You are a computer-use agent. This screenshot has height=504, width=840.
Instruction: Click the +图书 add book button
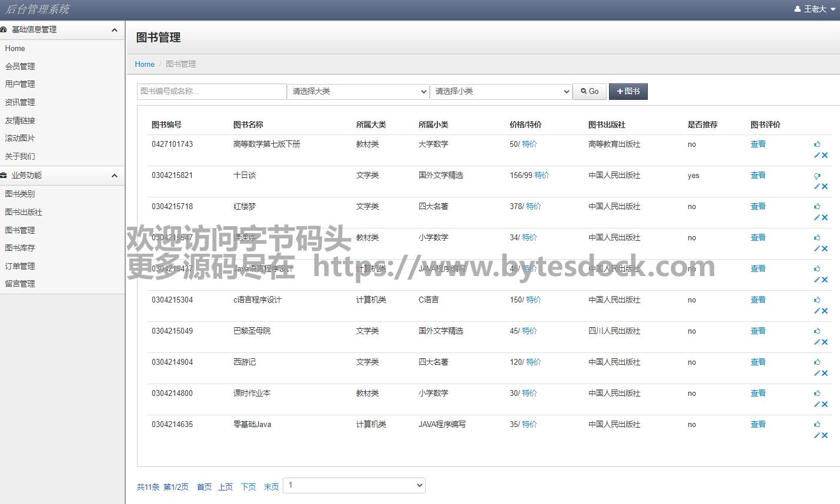pyautogui.click(x=628, y=92)
